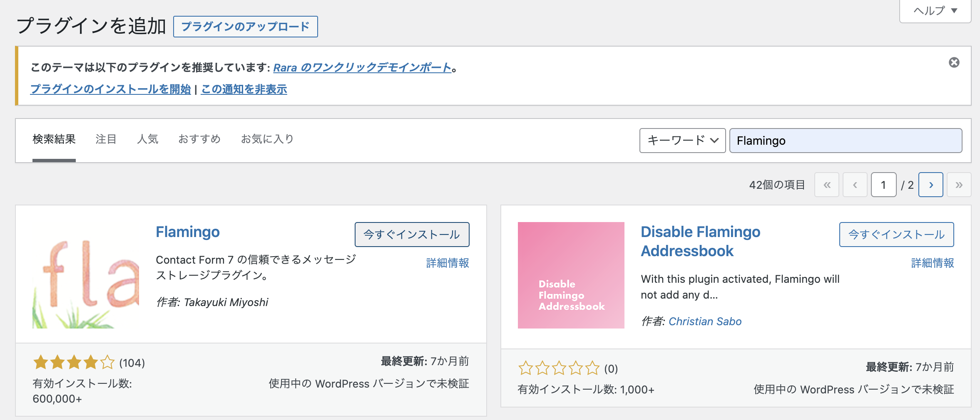
Task: Switch to the 人気 tab
Action: coord(148,139)
